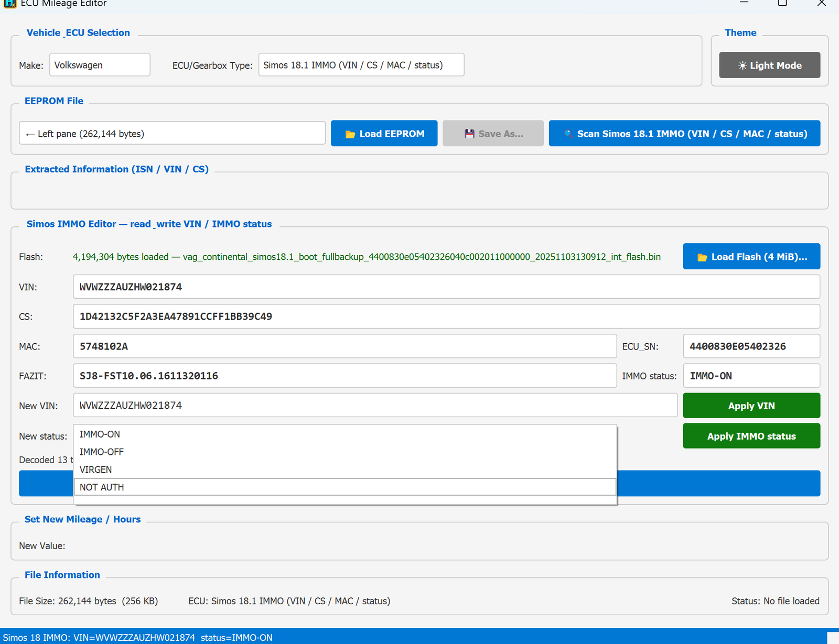Select IMMO-OFF in the status list
The image size is (839, 644).
point(345,452)
